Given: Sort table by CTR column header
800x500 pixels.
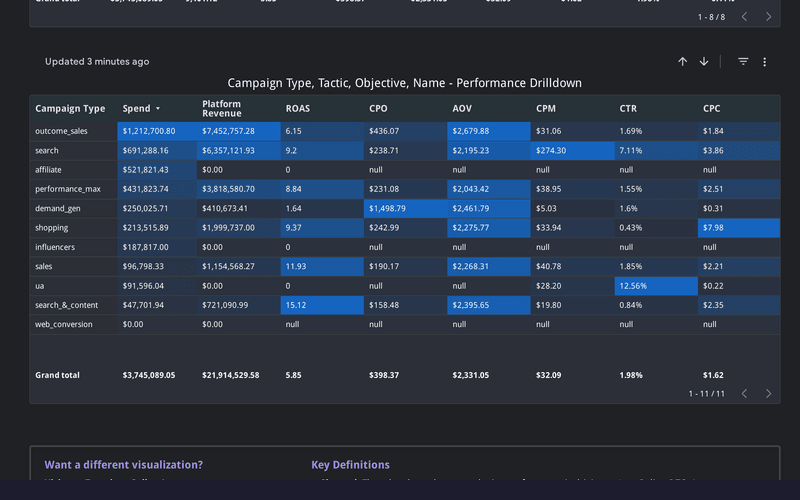Looking at the screenshot, I should pos(629,108).
